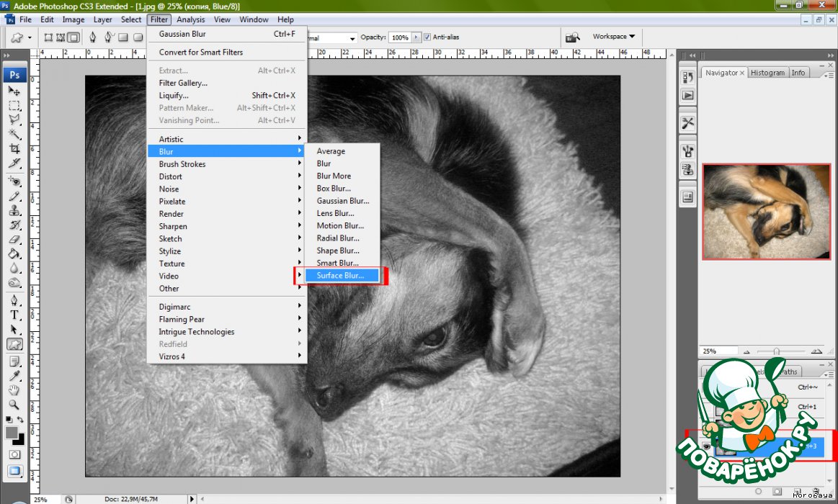Open the Workspace dropdown
This screenshot has height=504, width=838.
tap(613, 37)
